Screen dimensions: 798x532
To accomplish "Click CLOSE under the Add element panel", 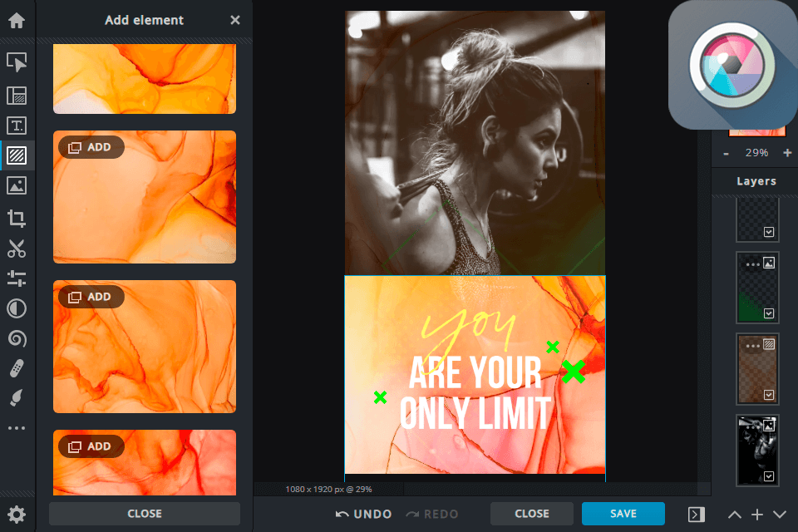I will tap(145, 514).
